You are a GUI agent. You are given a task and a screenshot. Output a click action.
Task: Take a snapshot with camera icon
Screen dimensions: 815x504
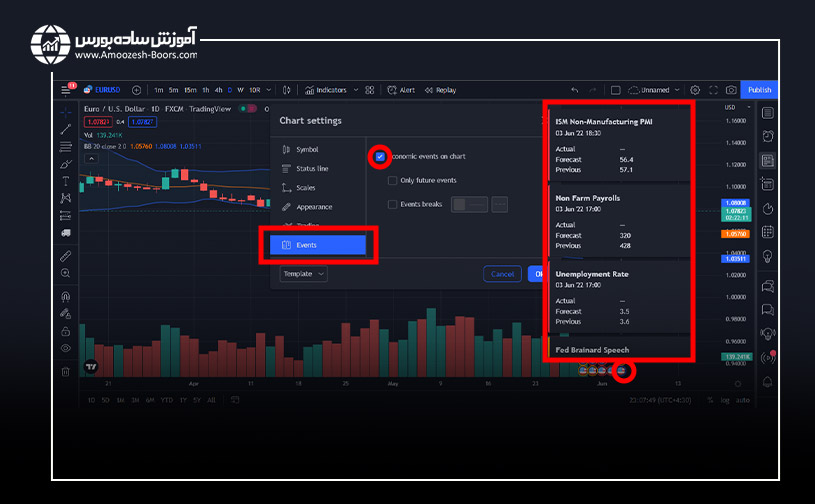point(731,90)
